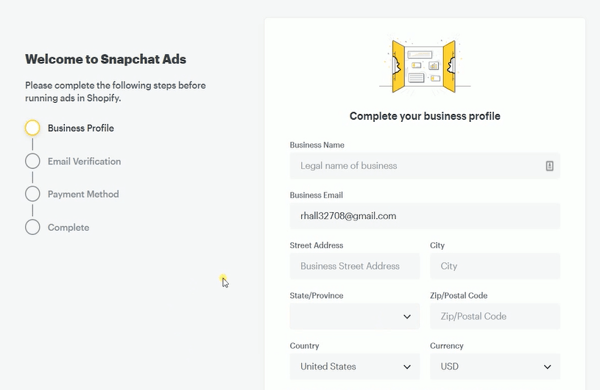This screenshot has height=390, width=600.
Task: Open the State/Province dropdown
Action: 354,316
